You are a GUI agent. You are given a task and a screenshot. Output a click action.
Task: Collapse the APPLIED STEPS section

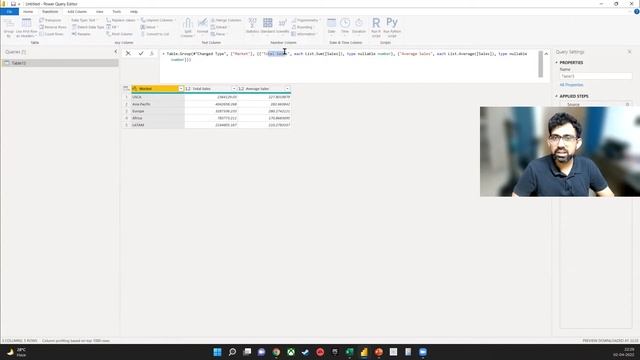coord(556,96)
